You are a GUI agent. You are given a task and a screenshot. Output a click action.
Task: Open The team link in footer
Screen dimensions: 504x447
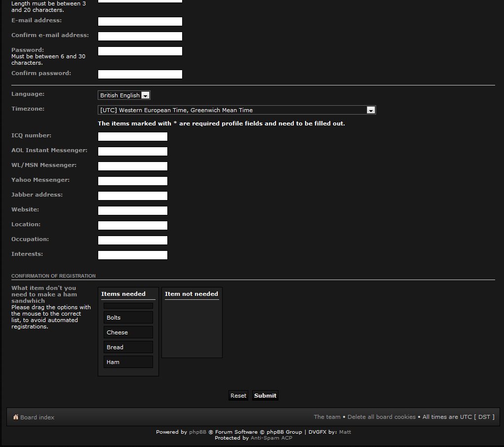[327, 417]
